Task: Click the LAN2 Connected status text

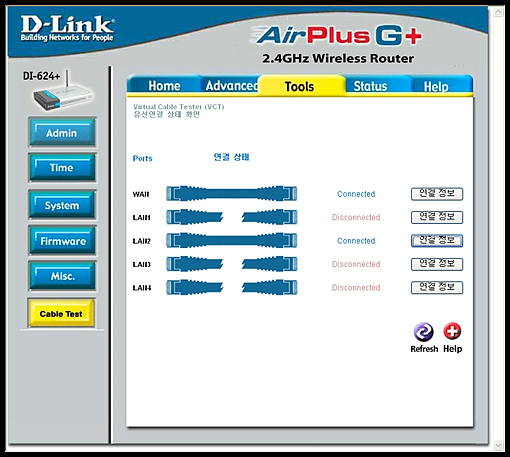Action: [x=356, y=241]
